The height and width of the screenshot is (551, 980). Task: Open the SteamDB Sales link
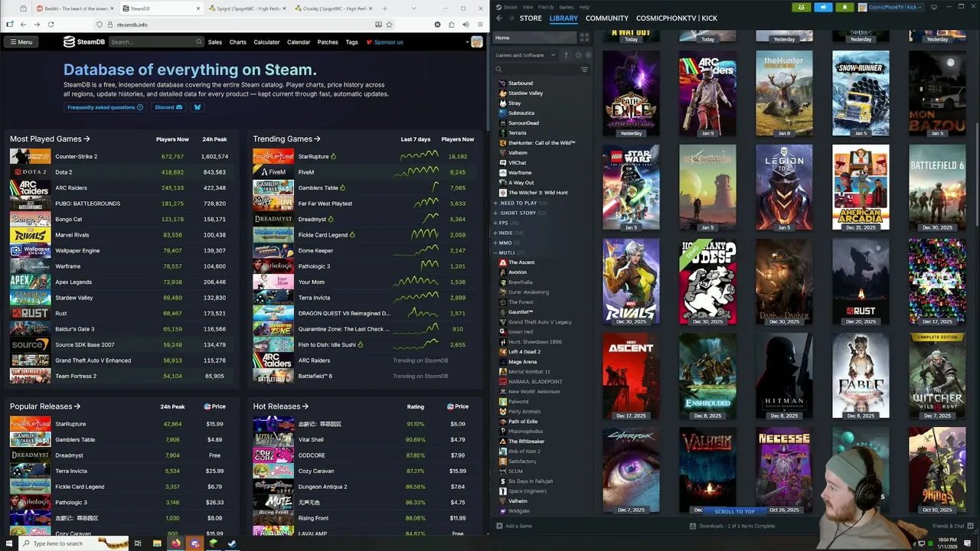tap(214, 42)
